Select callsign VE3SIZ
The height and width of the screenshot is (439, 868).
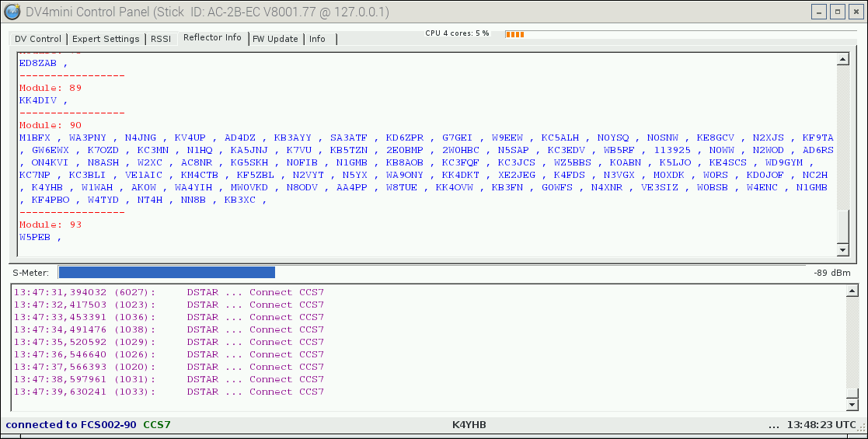point(660,188)
